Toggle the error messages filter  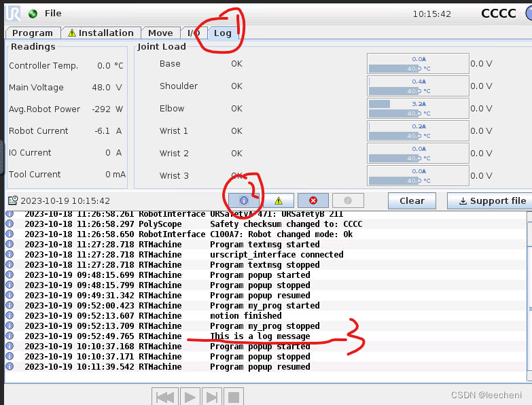[x=313, y=200]
